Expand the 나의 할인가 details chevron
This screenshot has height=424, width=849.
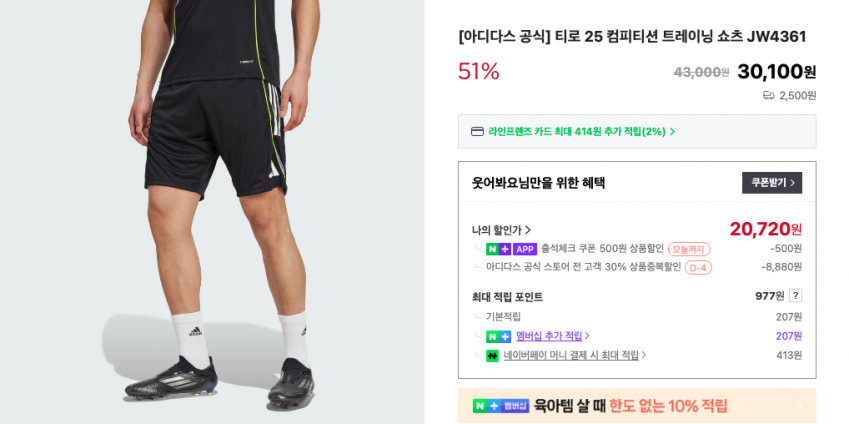528,230
